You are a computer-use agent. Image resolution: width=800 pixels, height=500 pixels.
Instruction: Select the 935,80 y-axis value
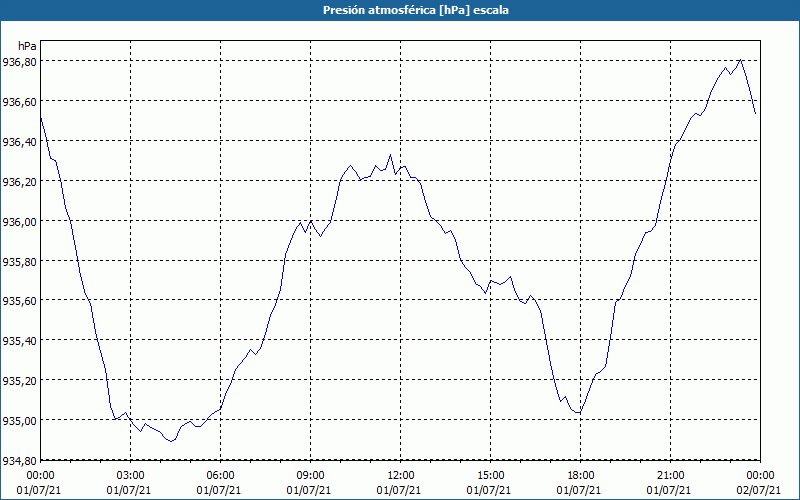(x=19, y=261)
